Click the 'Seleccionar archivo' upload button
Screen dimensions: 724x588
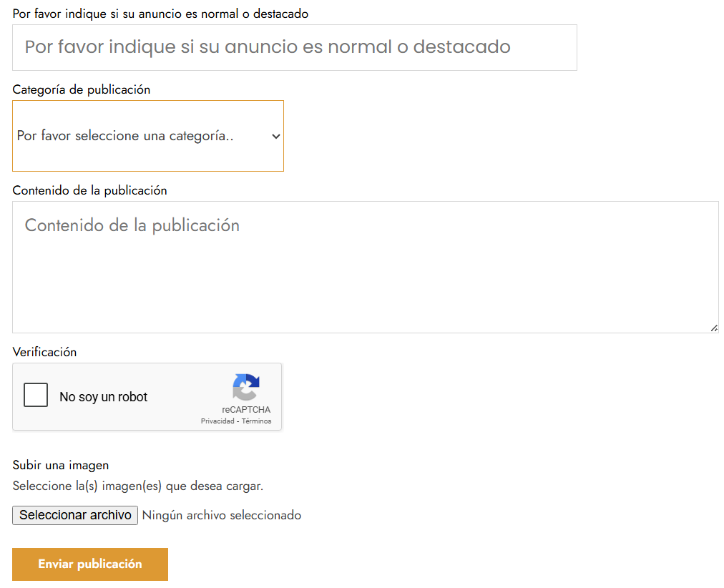coord(74,515)
